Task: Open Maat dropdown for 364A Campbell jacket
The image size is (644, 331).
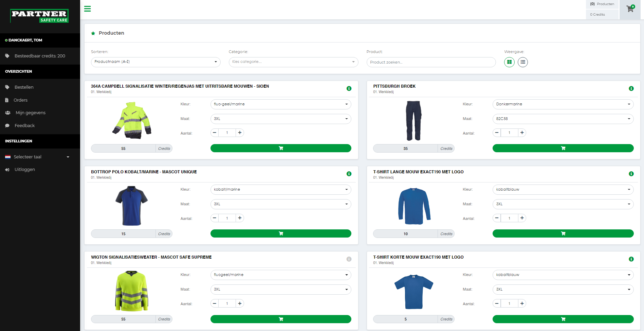Action: 281,119
